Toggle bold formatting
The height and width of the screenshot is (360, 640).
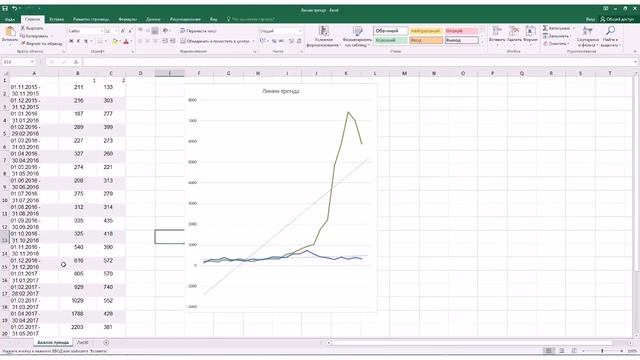tap(71, 41)
